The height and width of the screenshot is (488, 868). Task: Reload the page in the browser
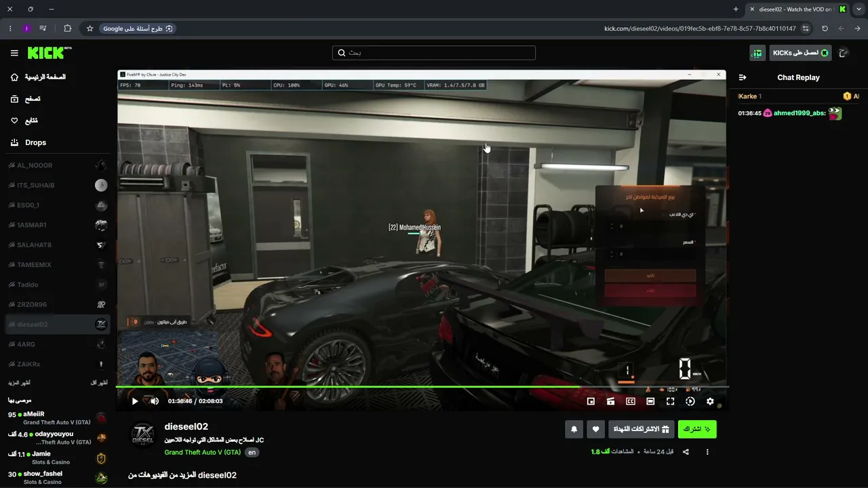pos(825,28)
